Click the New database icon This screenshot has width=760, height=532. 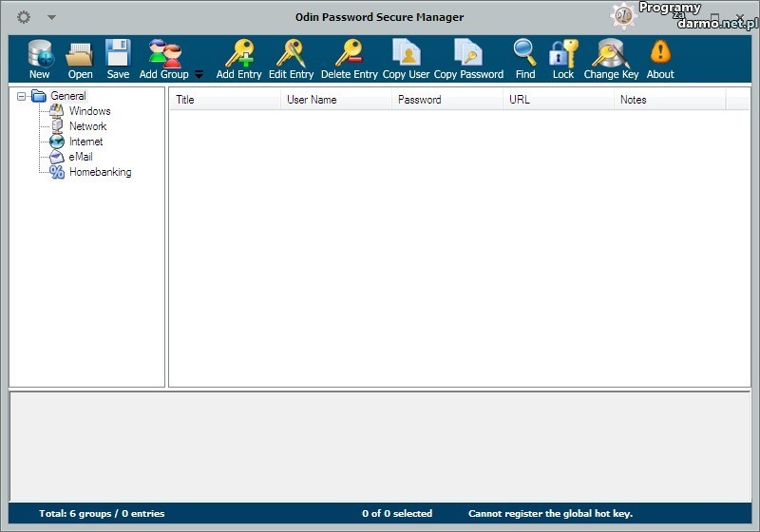click(40, 55)
